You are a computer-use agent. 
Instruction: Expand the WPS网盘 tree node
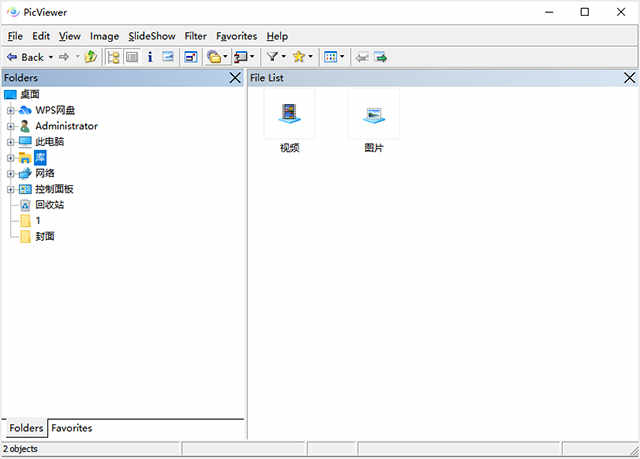coord(11,110)
